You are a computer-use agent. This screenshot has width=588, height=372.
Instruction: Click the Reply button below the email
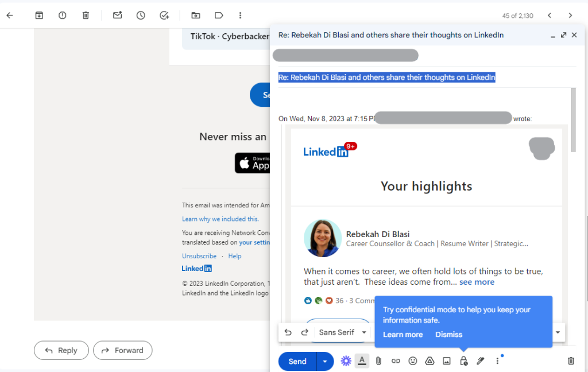pos(61,350)
